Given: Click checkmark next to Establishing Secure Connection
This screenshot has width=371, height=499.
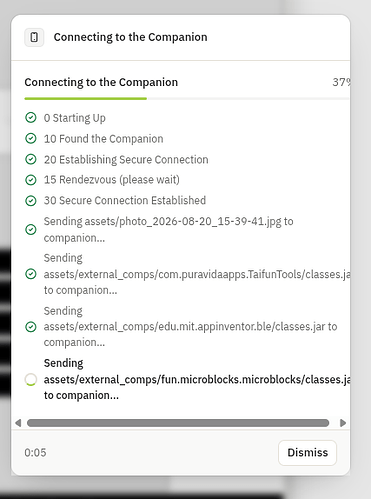Looking at the screenshot, I should [x=31, y=159].
